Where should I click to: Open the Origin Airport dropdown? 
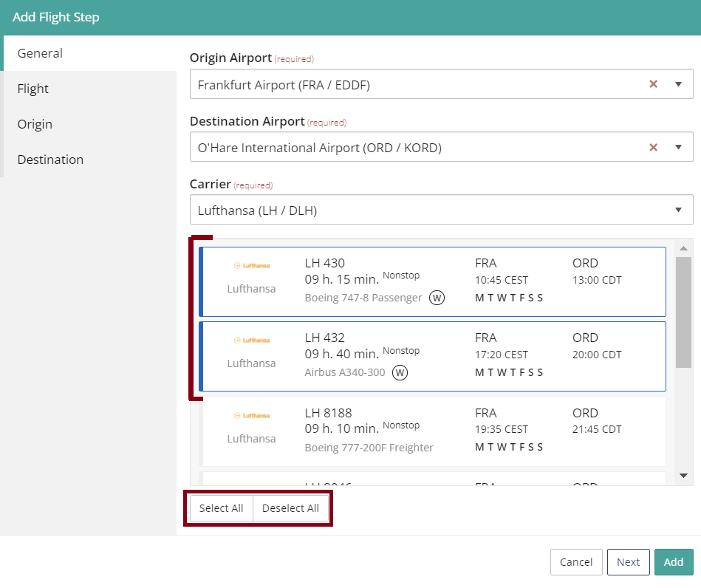(x=678, y=84)
